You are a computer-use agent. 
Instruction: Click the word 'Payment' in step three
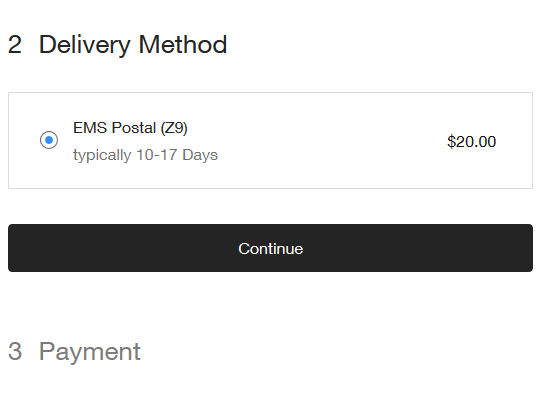click(90, 352)
